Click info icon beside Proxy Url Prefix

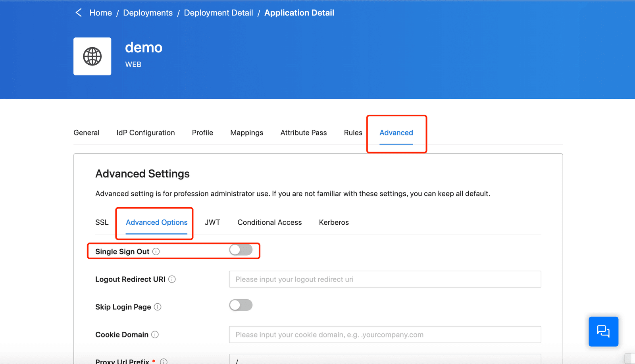pos(164,362)
